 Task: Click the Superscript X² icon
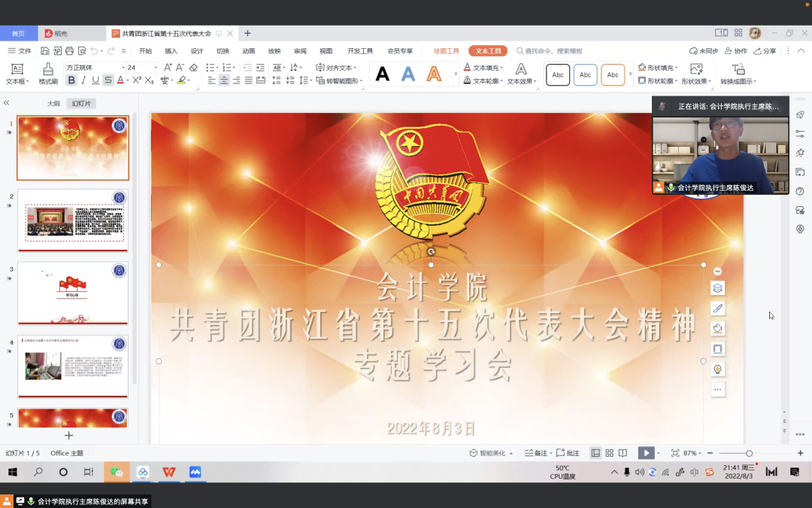[x=137, y=80]
